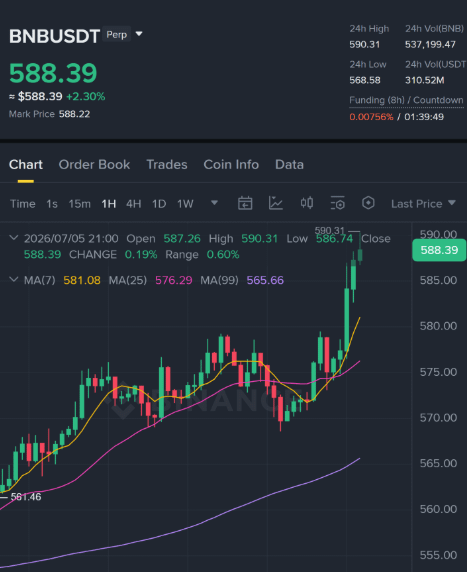This screenshot has height=572, width=467.
Task: Switch to the Chart tab
Action: pos(26,165)
